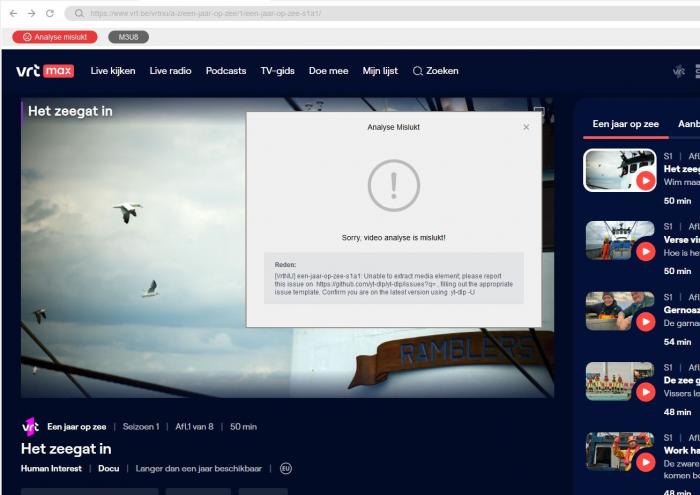Play the second episode in the list

pos(645,251)
